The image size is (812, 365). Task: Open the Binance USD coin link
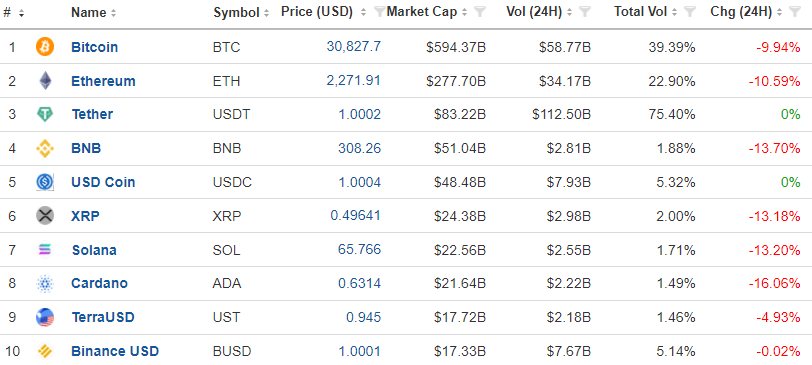[x=115, y=352]
